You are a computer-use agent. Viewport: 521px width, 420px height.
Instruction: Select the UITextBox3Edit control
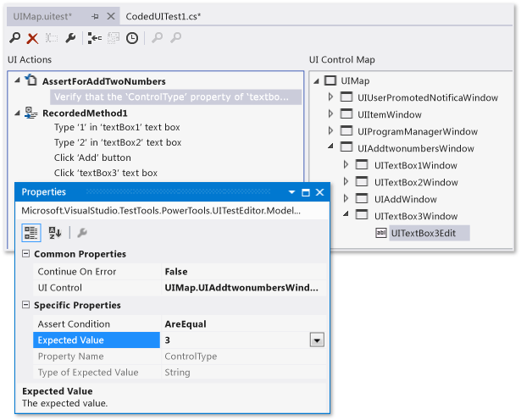(430, 233)
